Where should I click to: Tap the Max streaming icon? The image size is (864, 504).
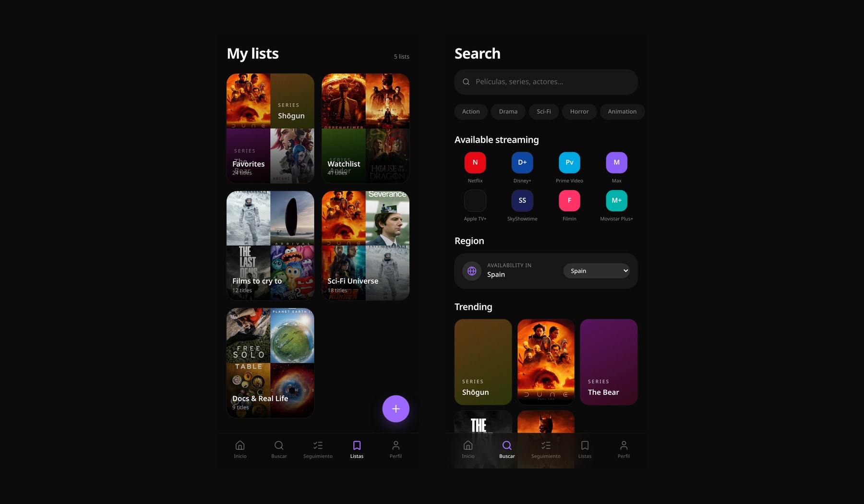[x=616, y=162]
